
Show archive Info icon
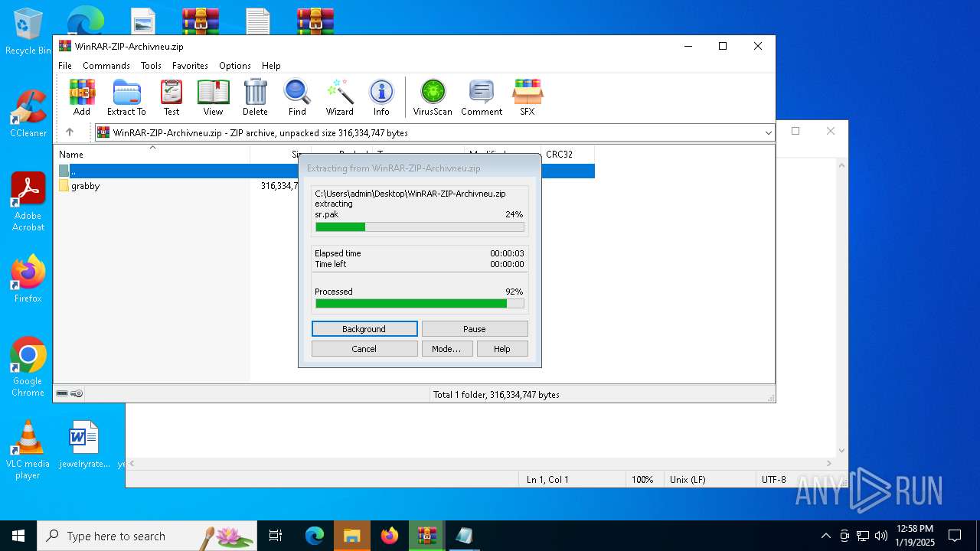(381, 97)
